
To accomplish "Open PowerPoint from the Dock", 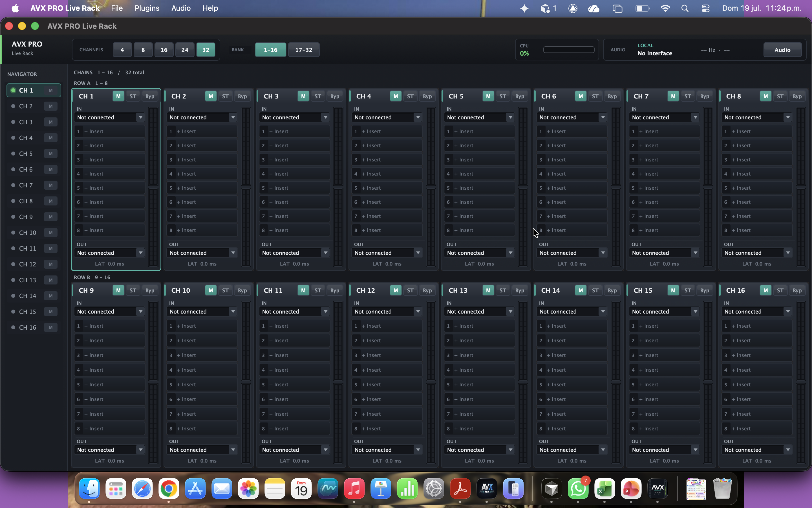I will click(x=631, y=489).
